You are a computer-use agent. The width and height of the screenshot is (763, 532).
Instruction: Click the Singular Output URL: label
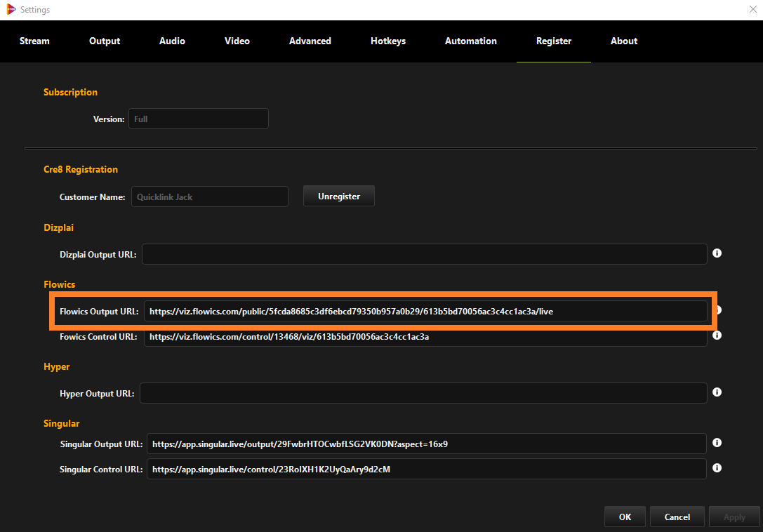click(x=101, y=444)
